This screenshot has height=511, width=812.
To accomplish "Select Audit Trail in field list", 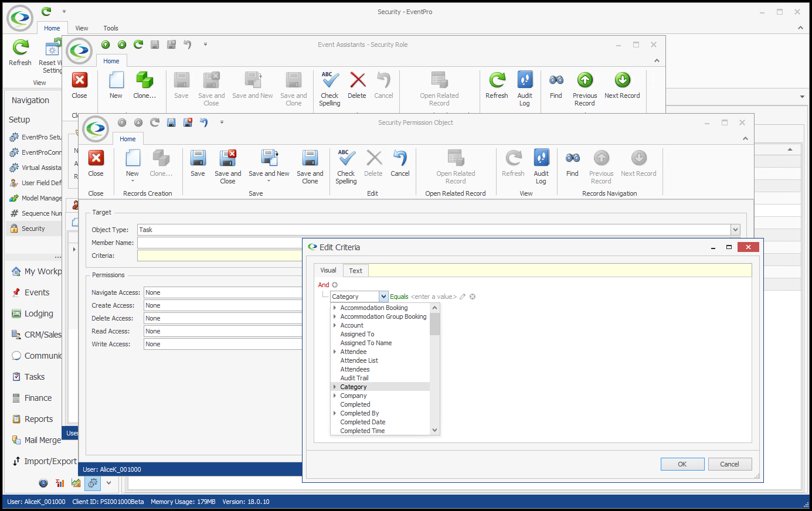I will tap(354, 378).
